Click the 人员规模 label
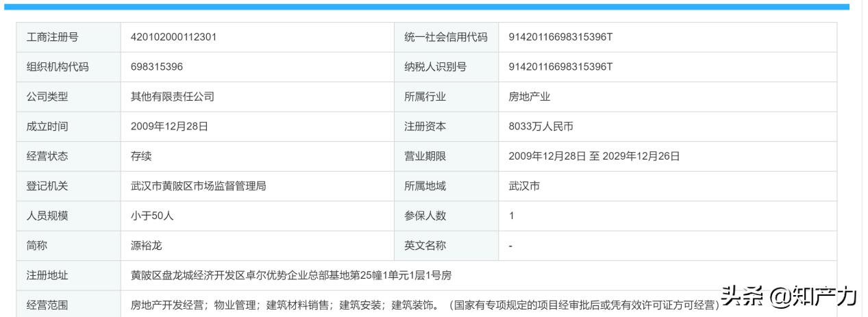Viewport: 868px width, 317px height. point(47,216)
